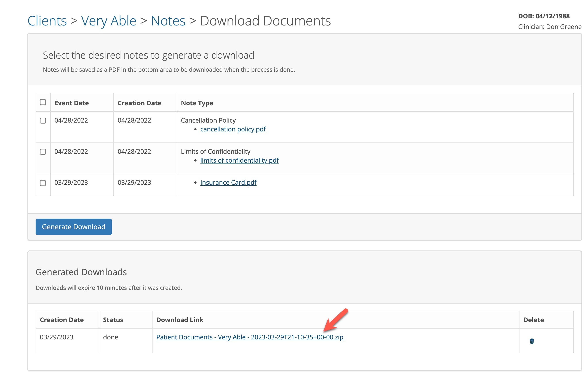Download the Patient Documents zip file
Image resolution: width=588 pixels, height=381 pixels.
[250, 337]
